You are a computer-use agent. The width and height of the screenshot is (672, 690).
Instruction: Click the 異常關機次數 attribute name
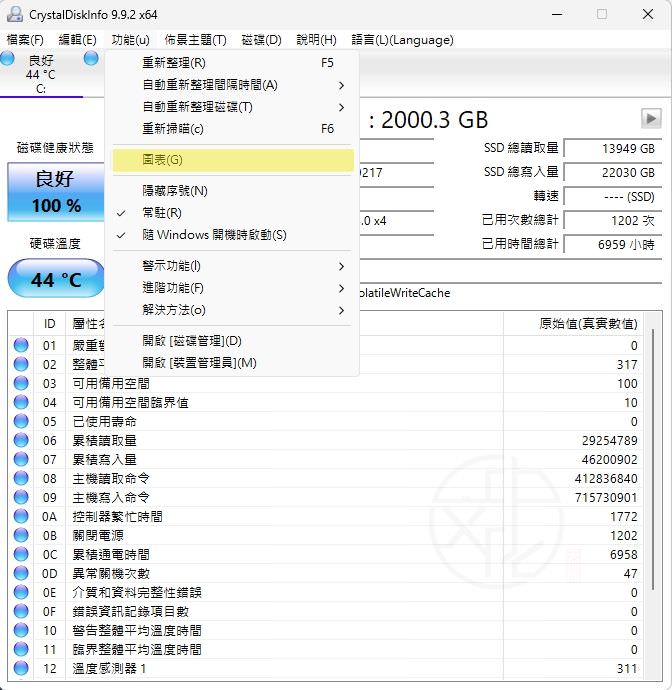point(111,573)
